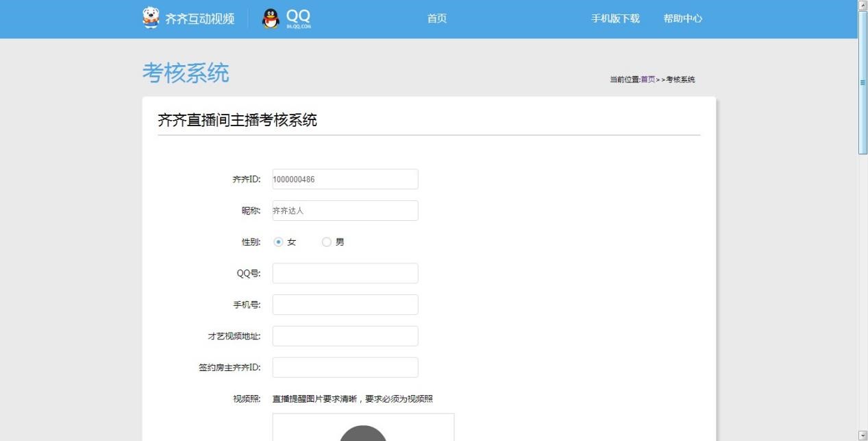Click the 首页 breadcrumb link
The width and height of the screenshot is (868, 441).
[647, 80]
